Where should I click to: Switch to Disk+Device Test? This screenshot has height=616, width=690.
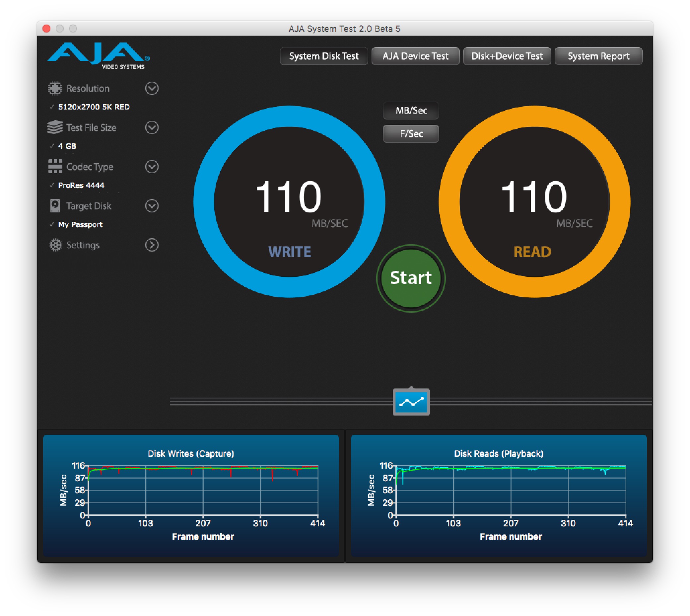(507, 56)
